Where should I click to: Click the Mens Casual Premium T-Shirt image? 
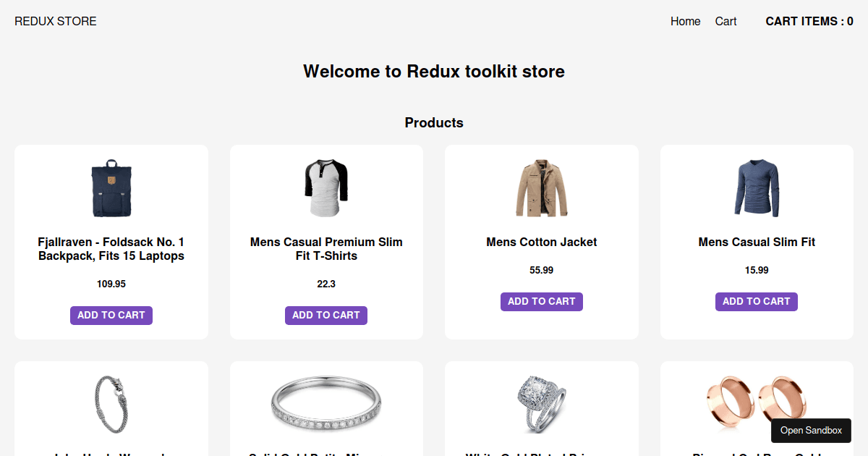(326, 187)
